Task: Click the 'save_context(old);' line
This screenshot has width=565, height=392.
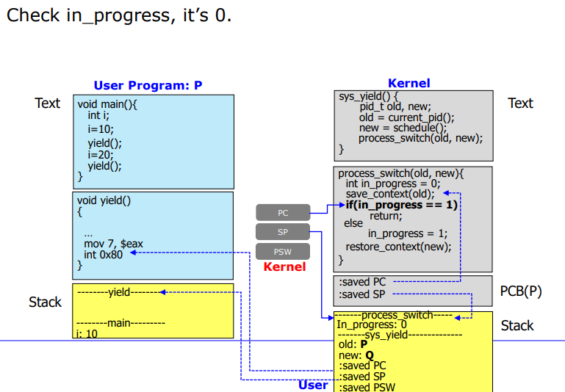Action: [390, 195]
